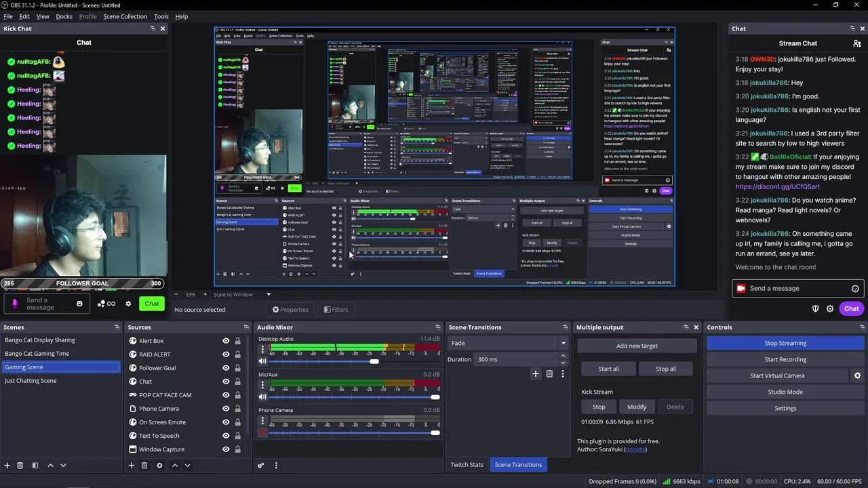Mute Desktop Audio speaker icon

click(x=262, y=361)
